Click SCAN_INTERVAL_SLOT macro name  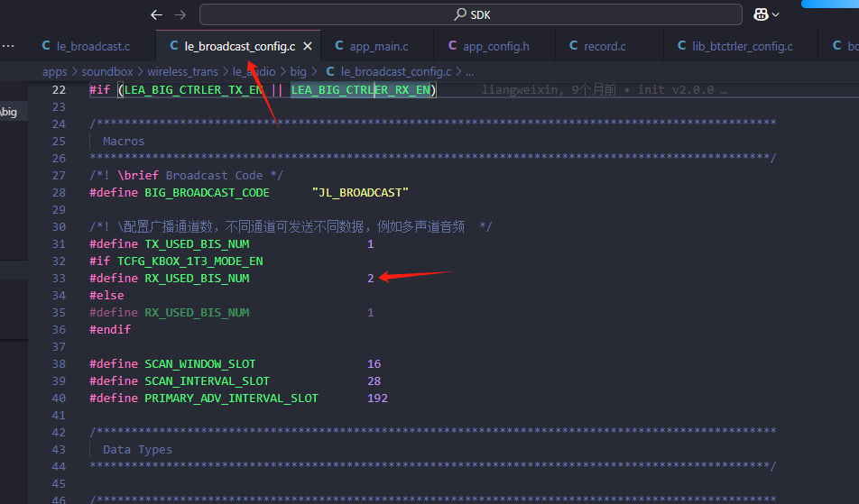[x=208, y=380]
